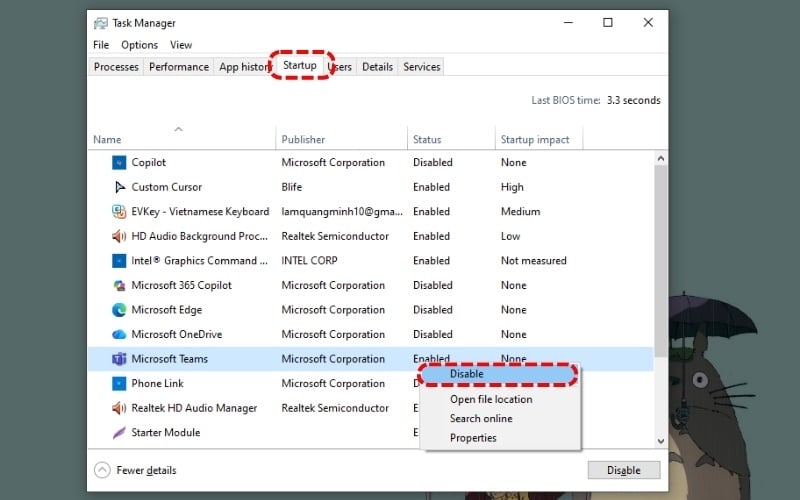Screen dimensions: 800x500
Task: Click the Intel Graphics Command icon
Action: tap(119, 261)
